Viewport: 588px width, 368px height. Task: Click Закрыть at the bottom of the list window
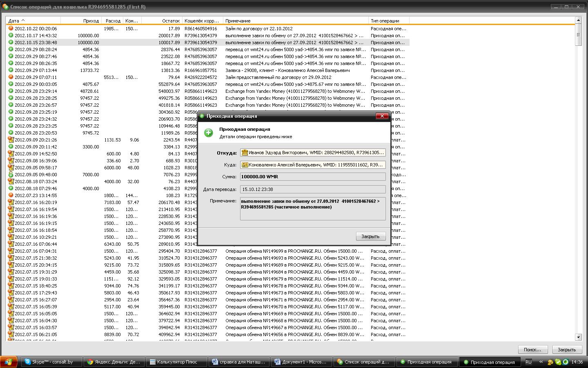(567, 350)
